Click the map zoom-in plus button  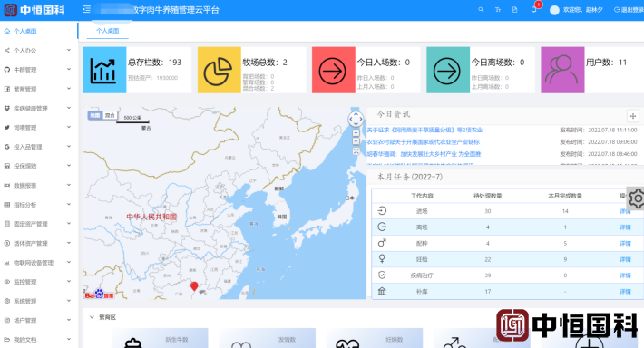point(356,132)
